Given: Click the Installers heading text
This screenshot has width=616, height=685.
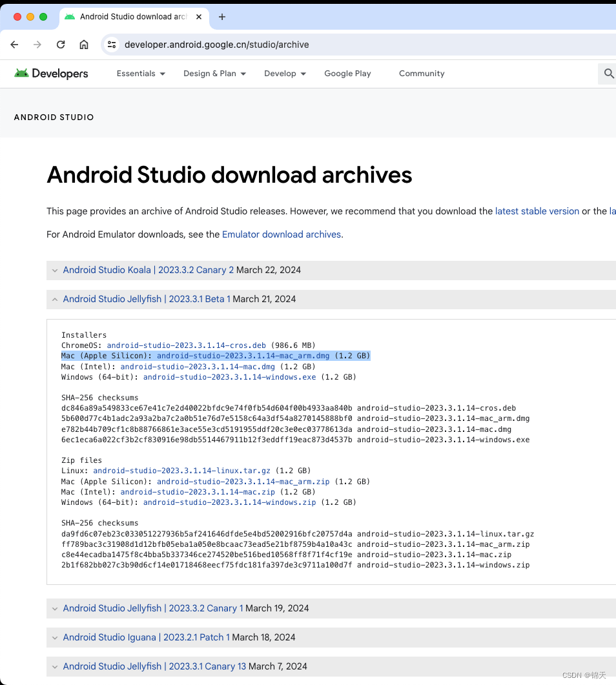Looking at the screenshot, I should [84, 335].
